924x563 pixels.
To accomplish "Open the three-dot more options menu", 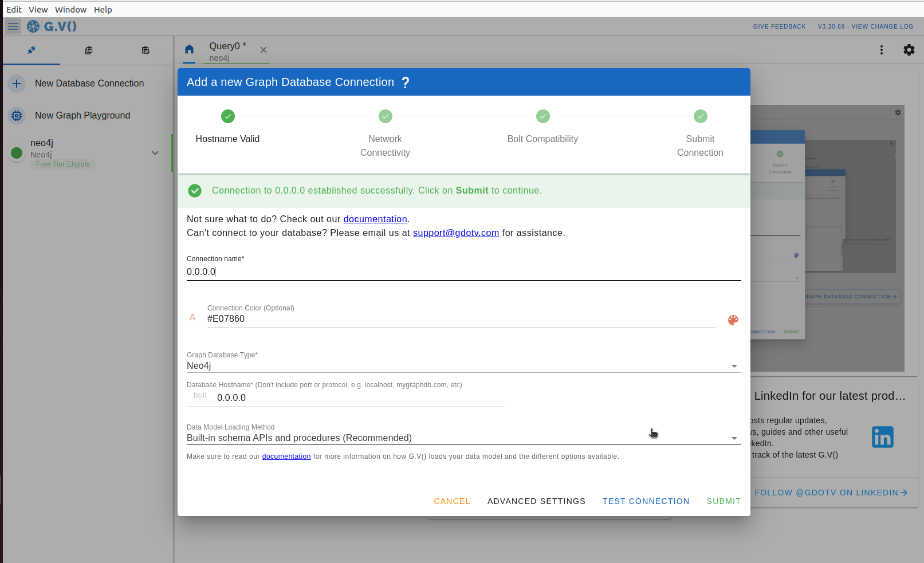I will click(882, 50).
